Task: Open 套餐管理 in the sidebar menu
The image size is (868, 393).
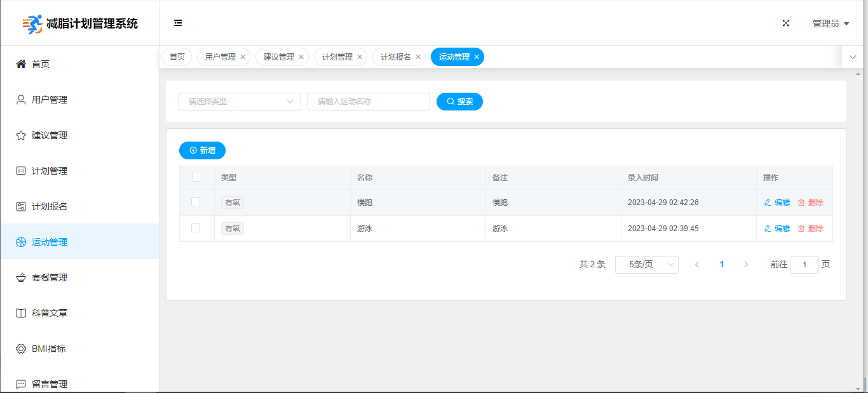Action: 79,277
